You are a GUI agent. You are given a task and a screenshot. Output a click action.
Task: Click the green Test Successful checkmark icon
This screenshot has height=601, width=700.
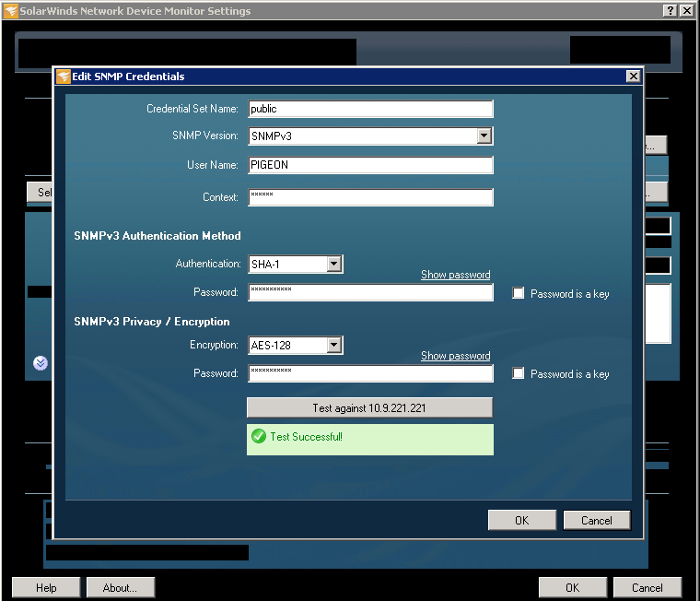(259, 436)
